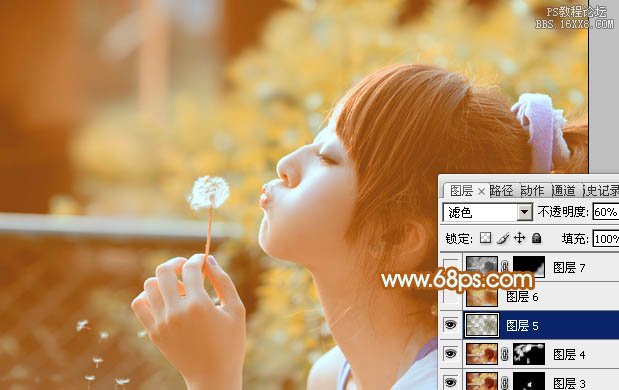
Task: Click the lock all padlock icon
Action: click(x=536, y=238)
